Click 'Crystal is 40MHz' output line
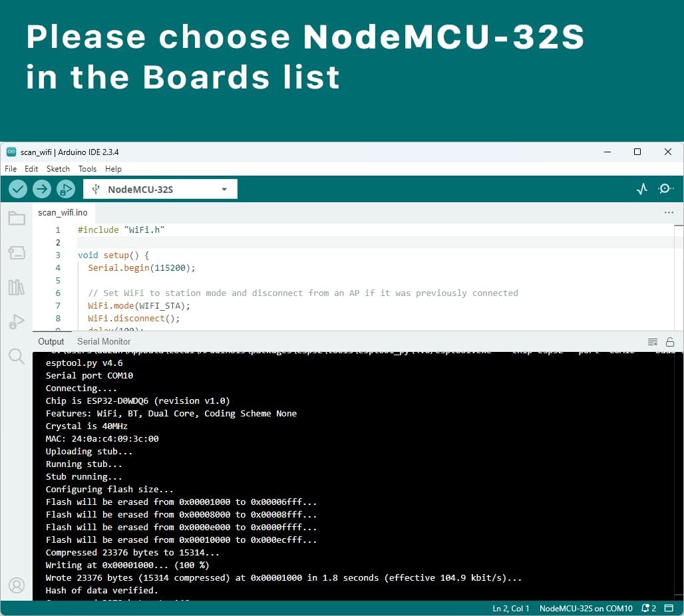Image resolution: width=684 pixels, height=616 pixels. pyautogui.click(x=86, y=426)
